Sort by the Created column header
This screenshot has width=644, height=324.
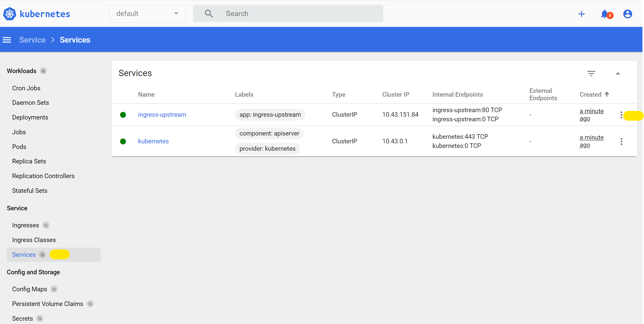click(x=590, y=95)
